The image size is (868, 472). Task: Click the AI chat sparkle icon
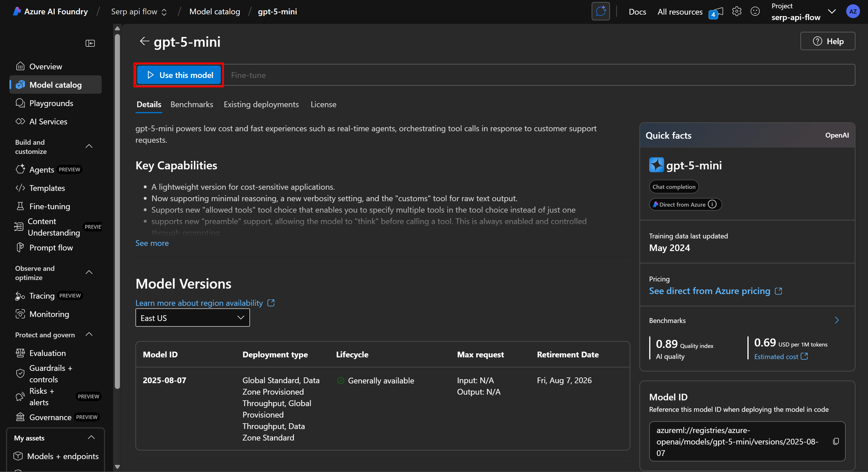click(x=601, y=11)
